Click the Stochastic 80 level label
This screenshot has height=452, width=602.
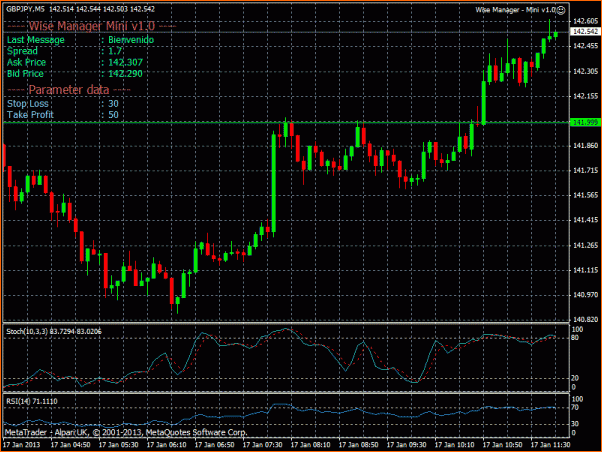click(x=575, y=338)
